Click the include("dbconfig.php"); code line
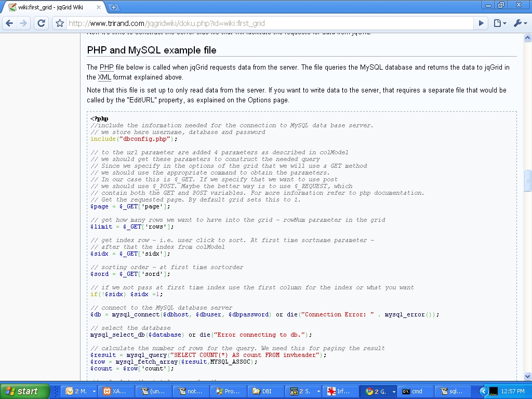Image resolution: width=532 pixels, height=399 pixels. click(134, 139)
